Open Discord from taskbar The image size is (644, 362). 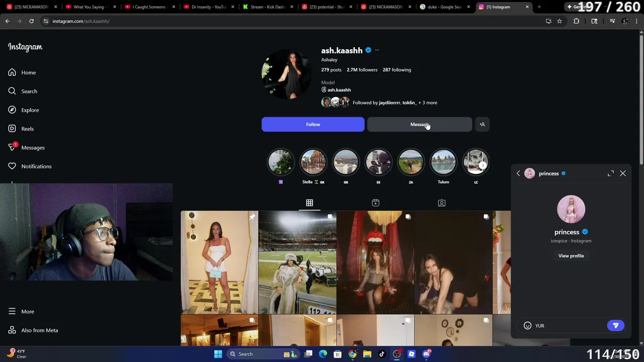tap(426, 354)
